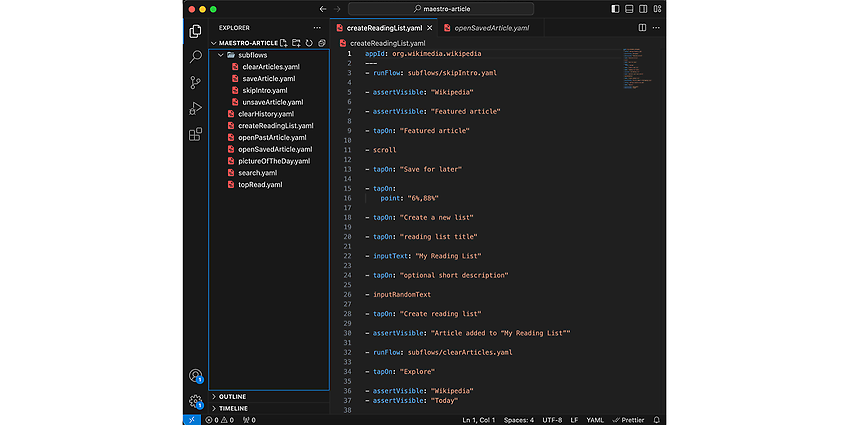Close the createReadingList.yaml tab

point(429,28)
